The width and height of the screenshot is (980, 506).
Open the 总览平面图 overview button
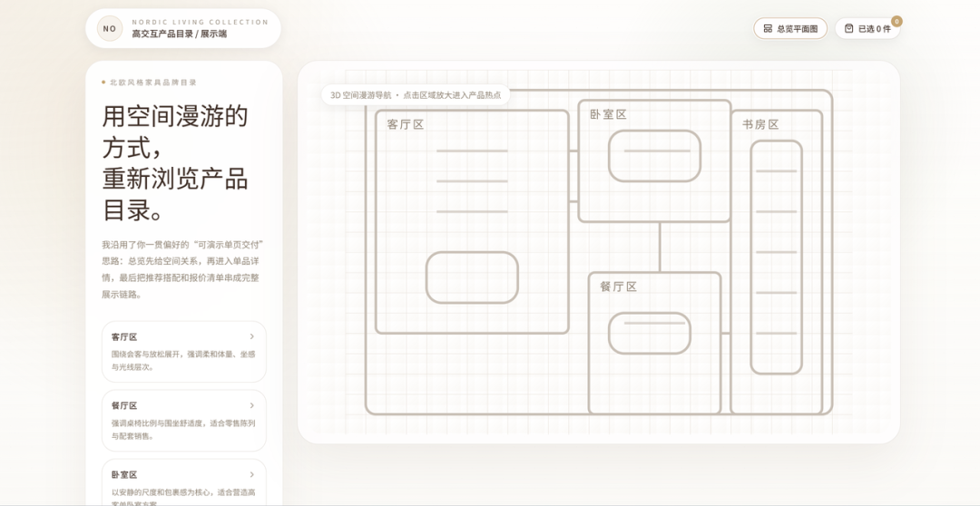tap(790, 29)
